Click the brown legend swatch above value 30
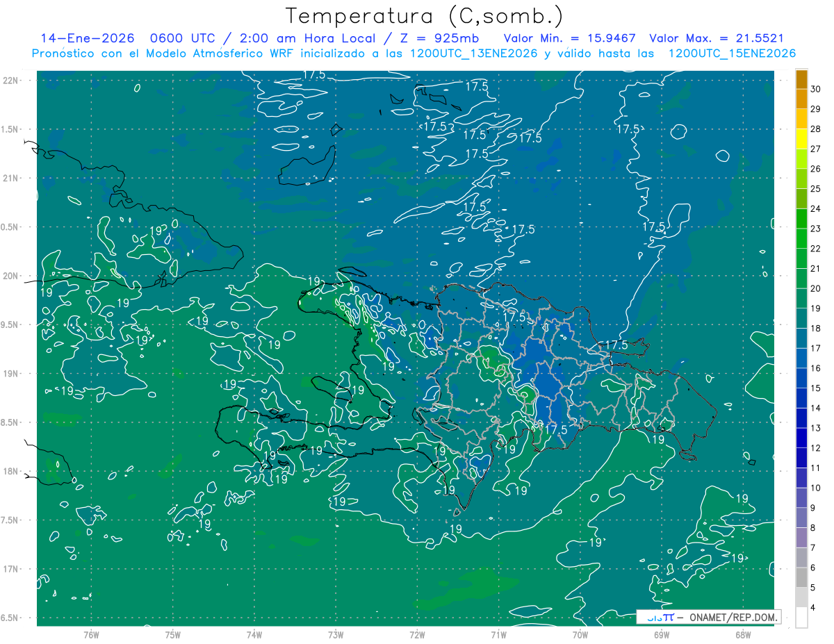This screenshot has width=834, height=644. pyautogui.click(x=801, y=79)
